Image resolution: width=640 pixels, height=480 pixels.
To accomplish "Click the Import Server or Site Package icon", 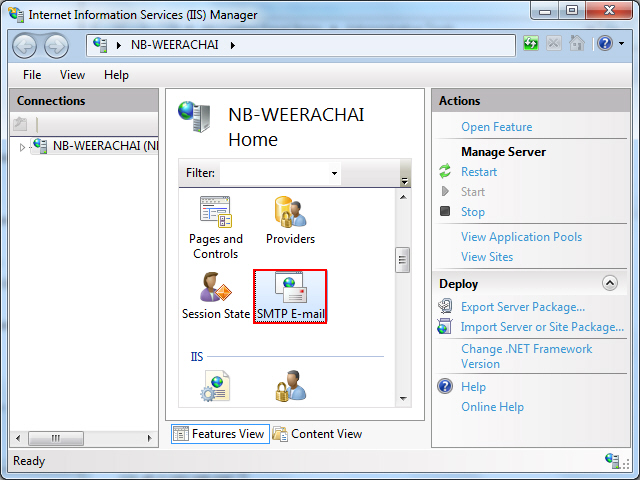I will pos(445,327).
